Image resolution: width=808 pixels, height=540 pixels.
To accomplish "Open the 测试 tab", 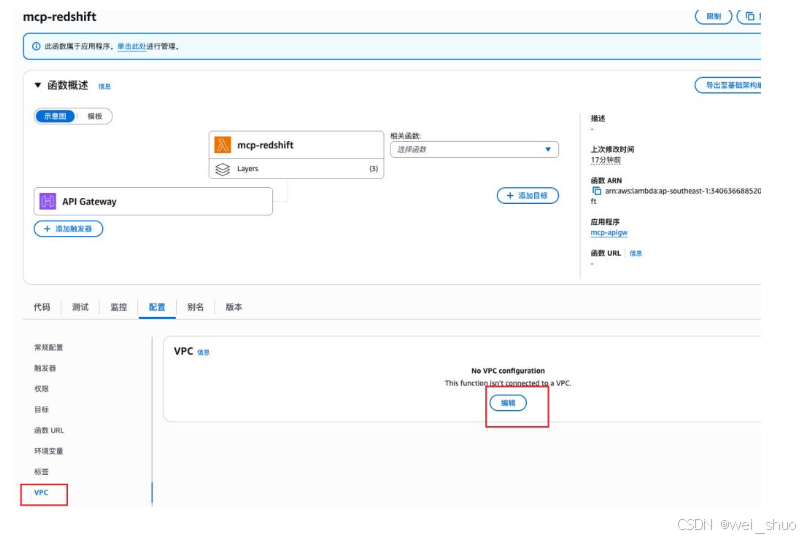I will pos(80,307).
